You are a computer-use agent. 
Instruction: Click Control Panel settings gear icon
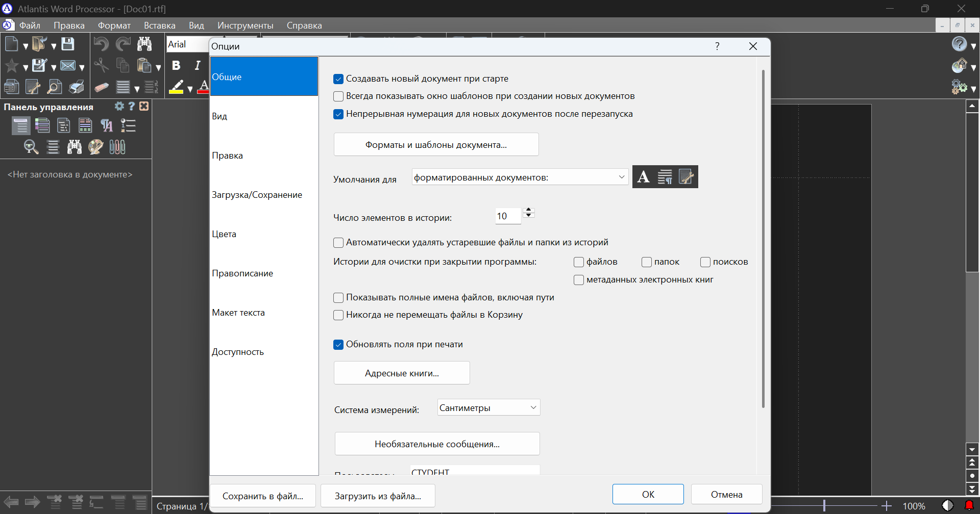click(x=119, y=106)
